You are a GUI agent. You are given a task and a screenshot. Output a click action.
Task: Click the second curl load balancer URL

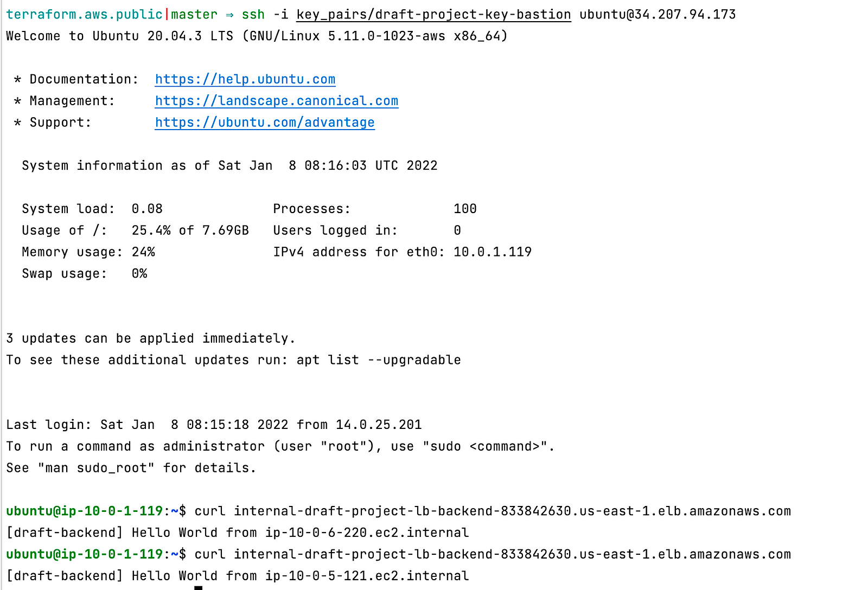[512, 554]
